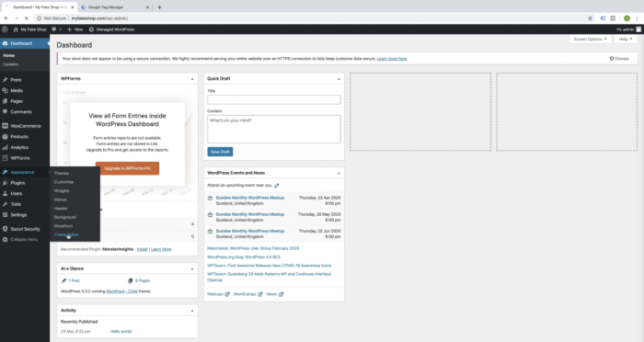Open the Hello world! post link

[121, 331]
